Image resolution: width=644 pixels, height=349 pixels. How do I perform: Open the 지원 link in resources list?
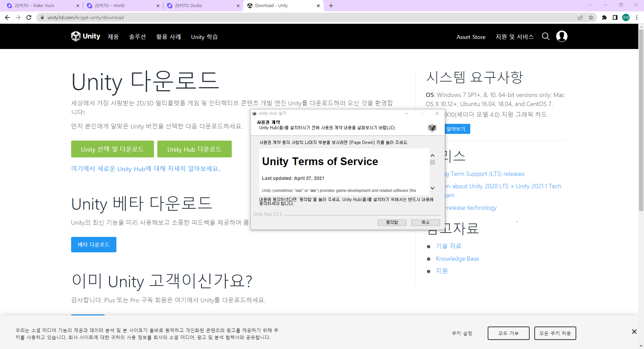pos(442,271)
